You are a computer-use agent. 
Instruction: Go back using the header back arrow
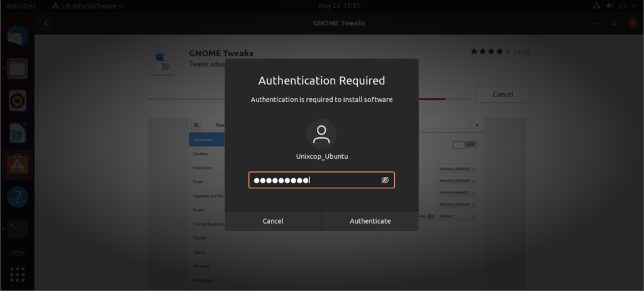point(46,23)
